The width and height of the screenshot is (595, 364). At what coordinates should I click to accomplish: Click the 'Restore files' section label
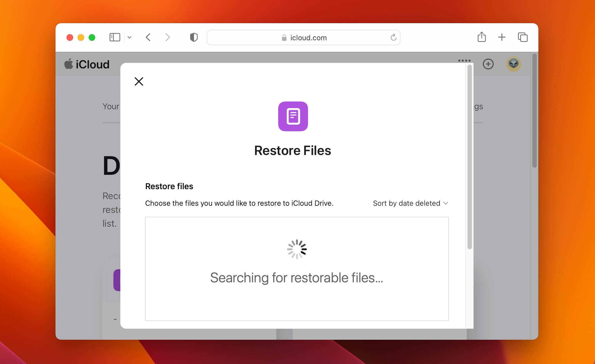tap(169, 186)
